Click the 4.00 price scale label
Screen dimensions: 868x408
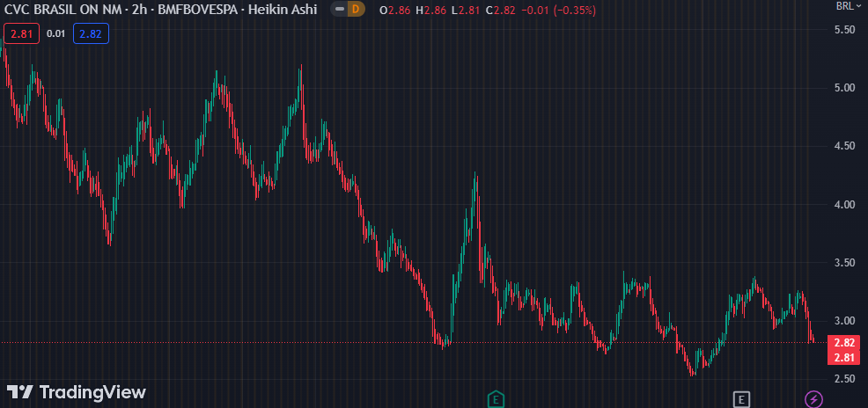(x=845, y=205)
